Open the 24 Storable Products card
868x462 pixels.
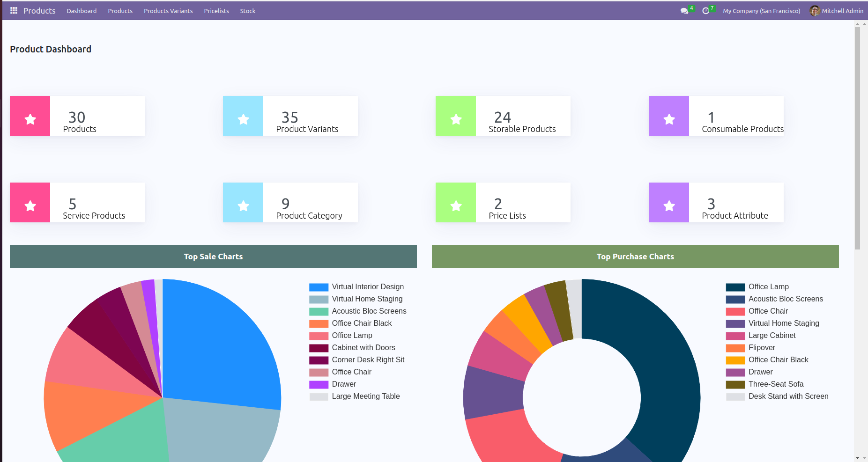click(503, 116)
